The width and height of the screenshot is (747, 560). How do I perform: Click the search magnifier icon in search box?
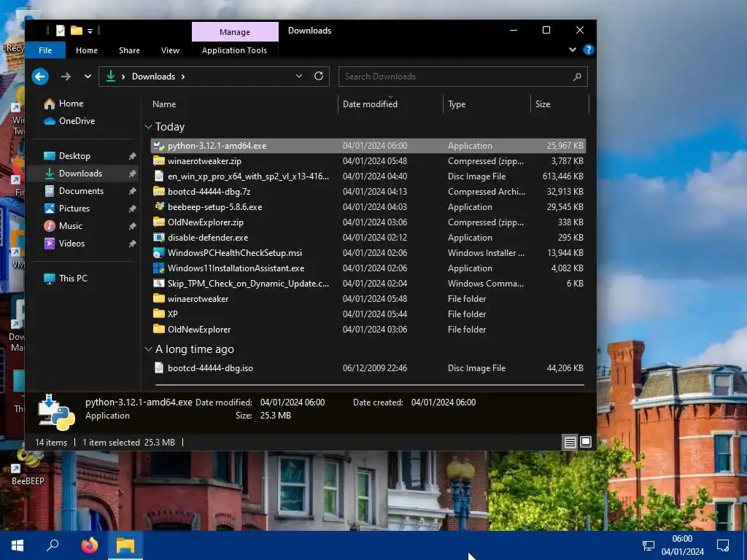(577, 77)
